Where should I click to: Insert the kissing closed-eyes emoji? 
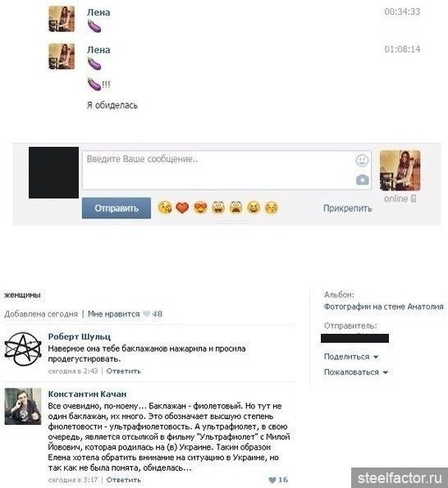click(272, 208)
